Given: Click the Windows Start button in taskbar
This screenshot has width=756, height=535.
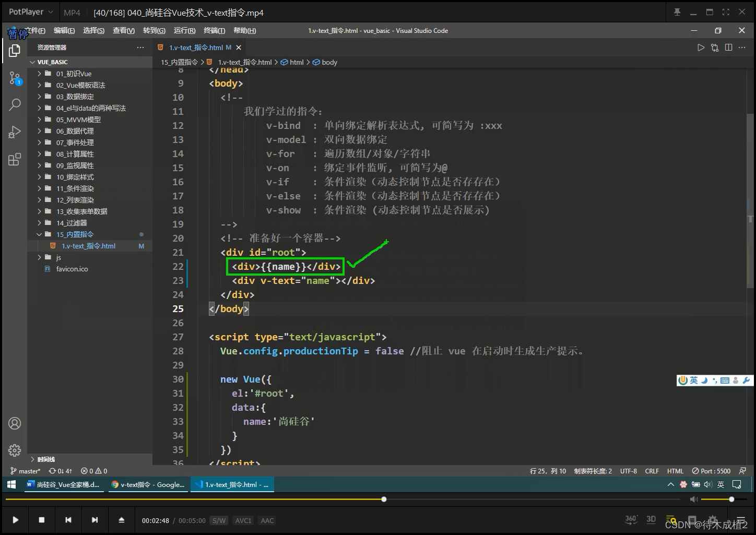Looking at the screenshot, I should click(11, 484).
